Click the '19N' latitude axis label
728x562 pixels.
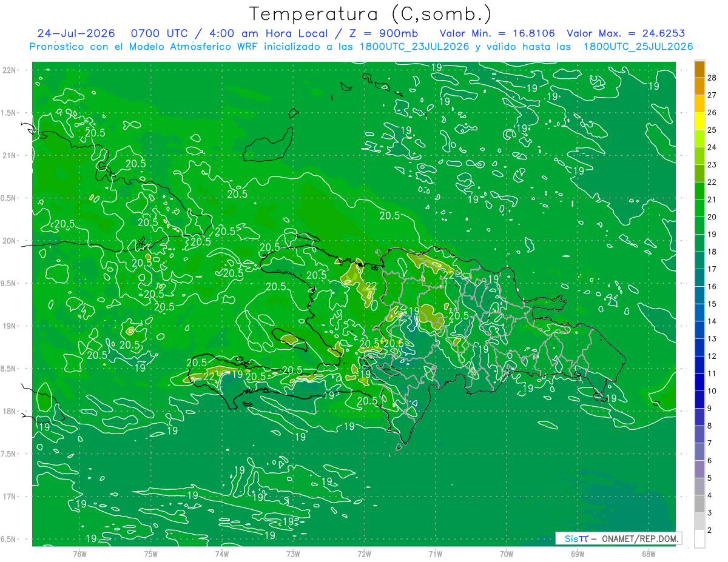9,326
